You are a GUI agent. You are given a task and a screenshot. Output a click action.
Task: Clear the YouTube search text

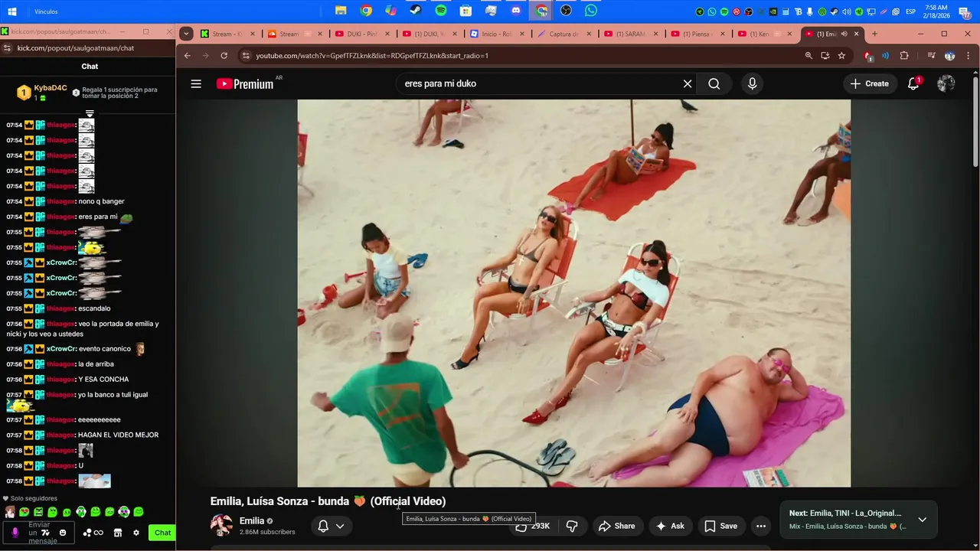coord(688,84)
